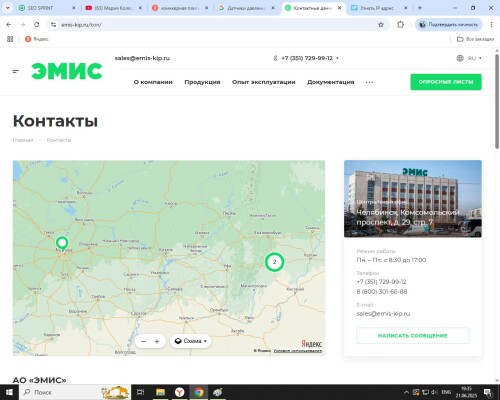
Task: Click the ОПРОСНЫЕ ЛИСТЫ green button
Action: pyautogui.click(x=446, y=82)
